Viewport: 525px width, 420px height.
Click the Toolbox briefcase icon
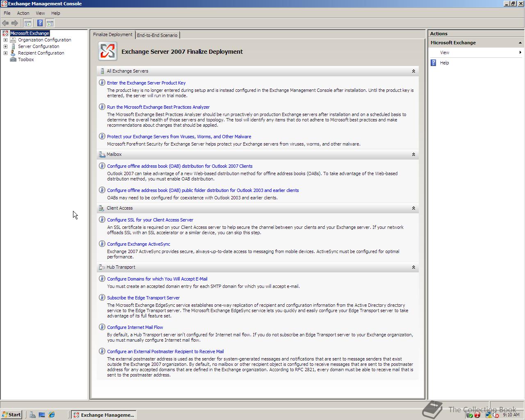pyautogui.click(x=13, y=59)
